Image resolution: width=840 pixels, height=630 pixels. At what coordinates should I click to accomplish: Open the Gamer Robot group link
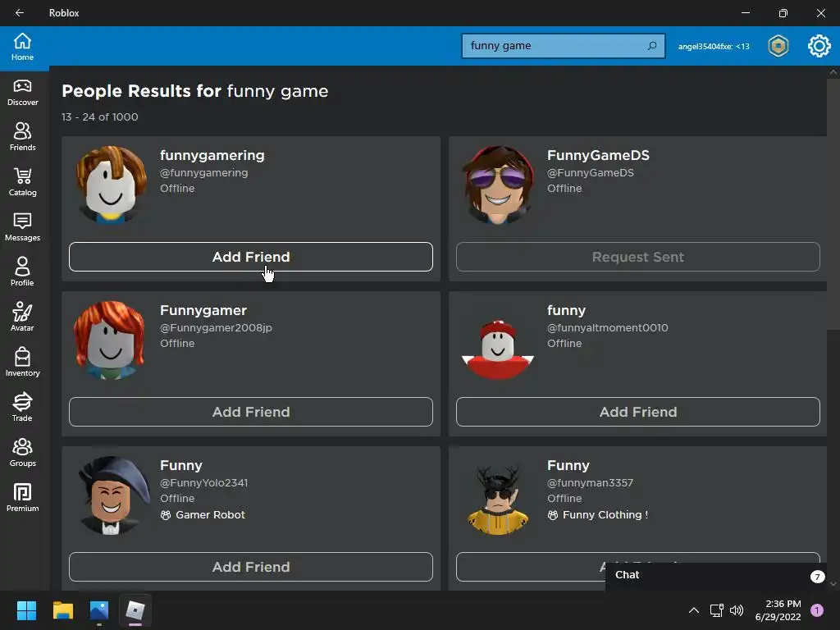pyautogui.click(x=211, y=515)
